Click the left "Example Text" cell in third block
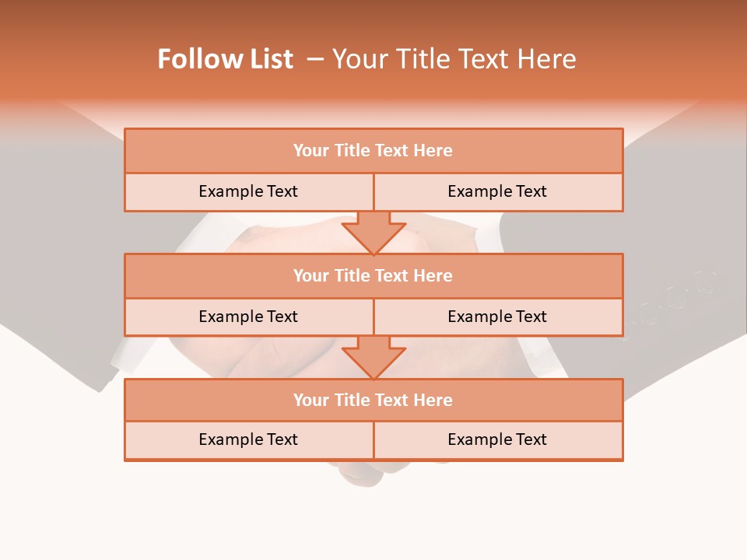 249,440
